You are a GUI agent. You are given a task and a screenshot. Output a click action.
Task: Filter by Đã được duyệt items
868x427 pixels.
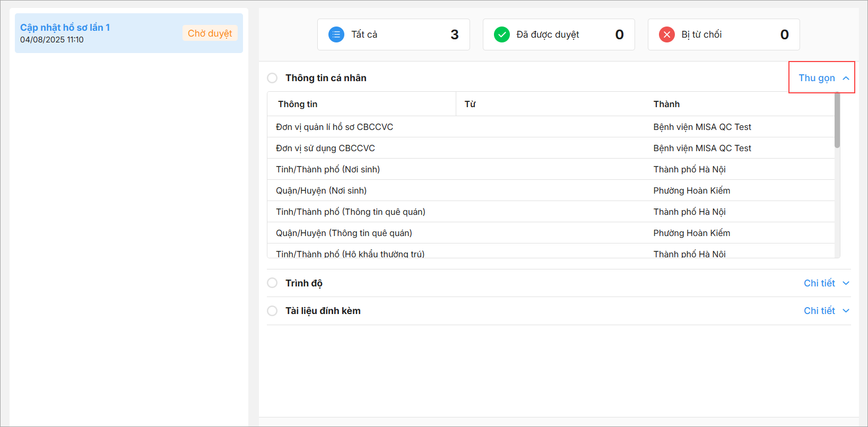click(559, 34)
